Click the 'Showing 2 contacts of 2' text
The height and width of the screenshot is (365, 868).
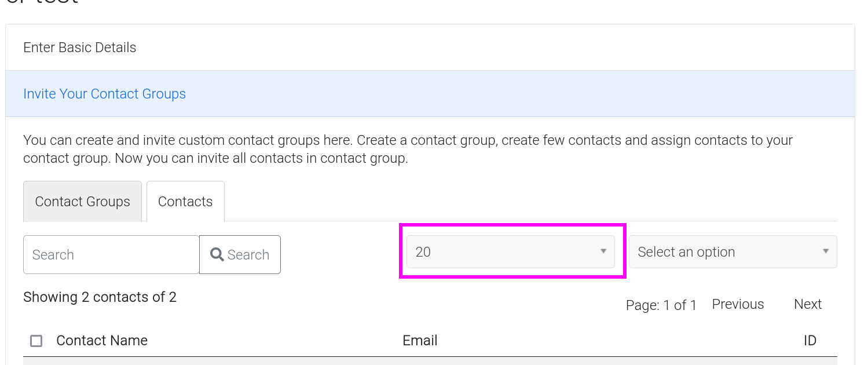[100, 297]
